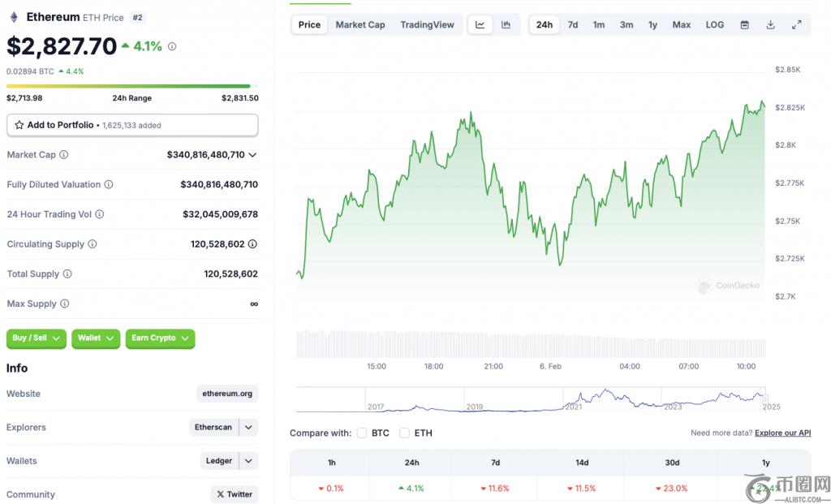
Task: Open the calendar date range picker
Action: [745, 25]
